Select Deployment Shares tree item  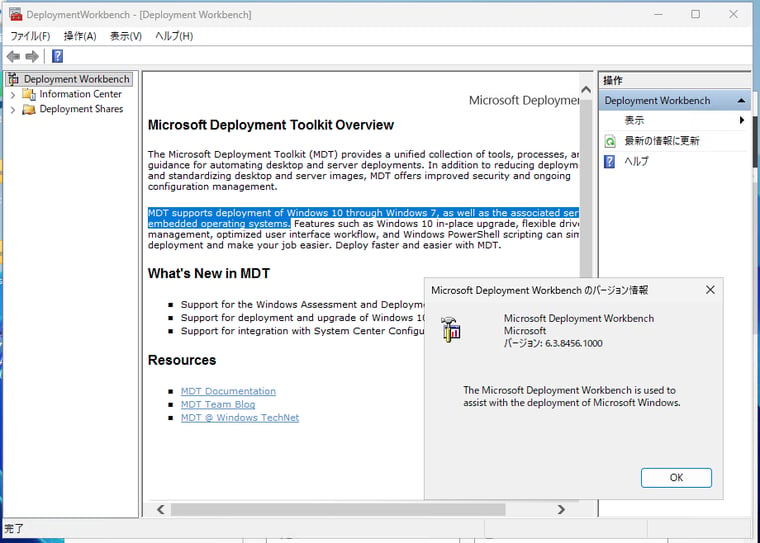pos(81,109)
